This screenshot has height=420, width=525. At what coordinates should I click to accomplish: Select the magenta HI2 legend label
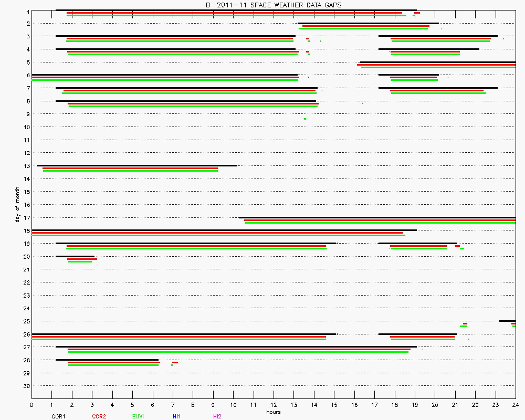[x=217, y=416]
